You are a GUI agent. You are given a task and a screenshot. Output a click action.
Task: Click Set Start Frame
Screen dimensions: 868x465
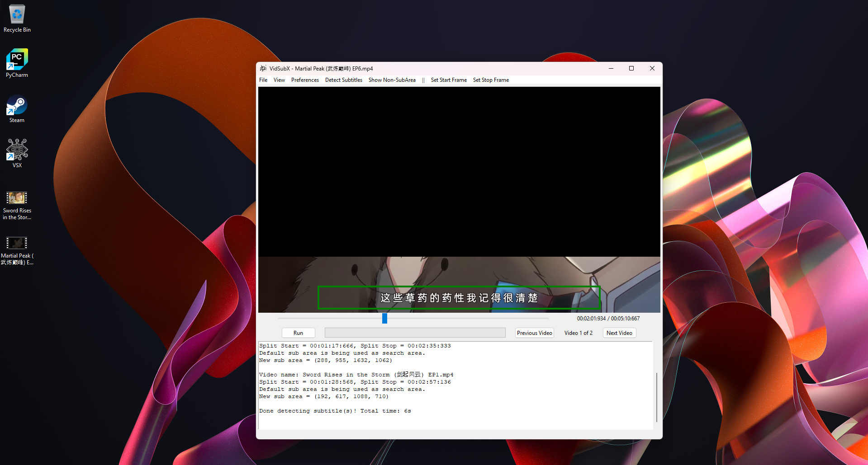point(449,80)
